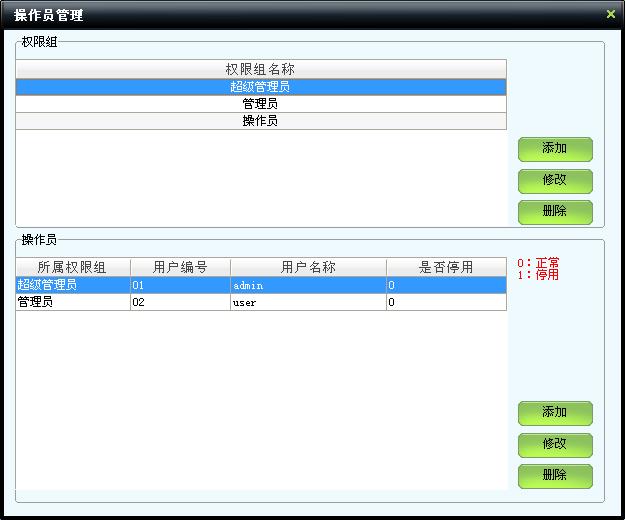The width and height of the screenshot is (625, 520).
Task: Click 修改 button in 权限组 section
Action: pos(555,181)
